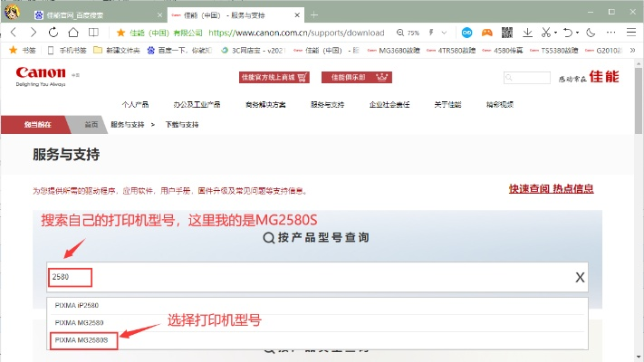Select the PIXMA MG2580 suggestion
The height and width of the screenshot is (362, 644).
pos(317,322)
